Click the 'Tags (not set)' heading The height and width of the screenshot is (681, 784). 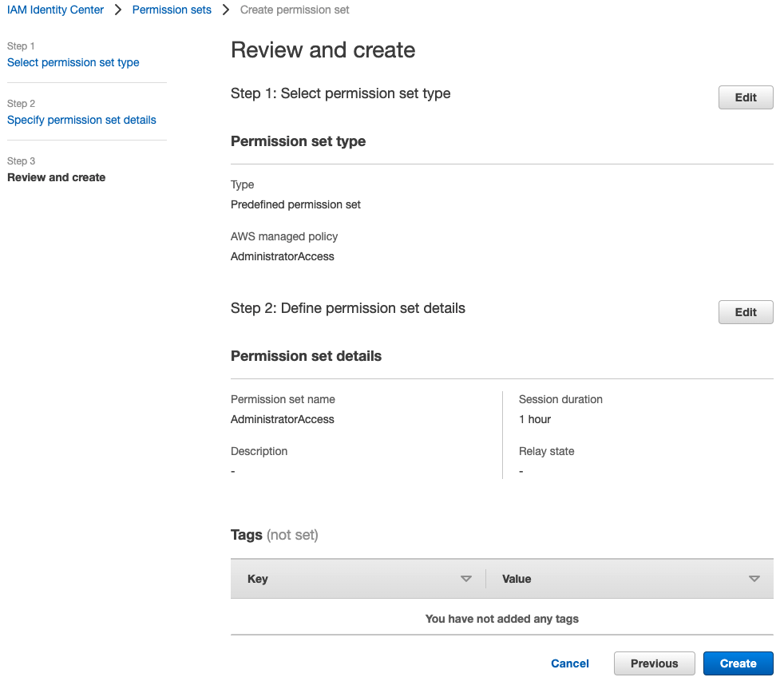tap(274, 535)
